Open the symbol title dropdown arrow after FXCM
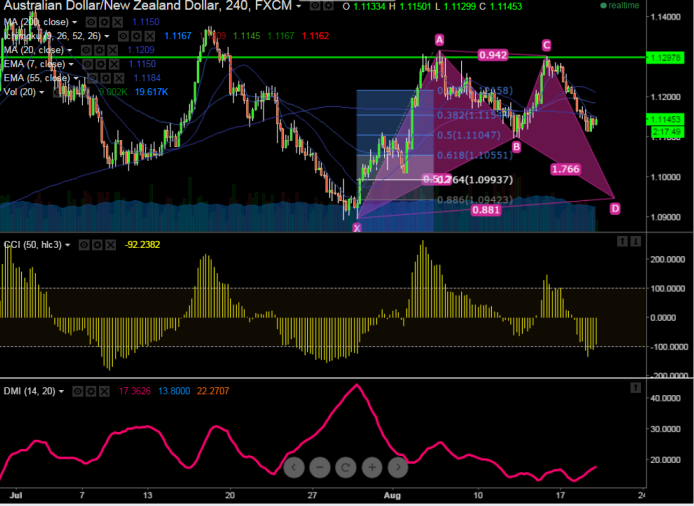 [299, 6]
